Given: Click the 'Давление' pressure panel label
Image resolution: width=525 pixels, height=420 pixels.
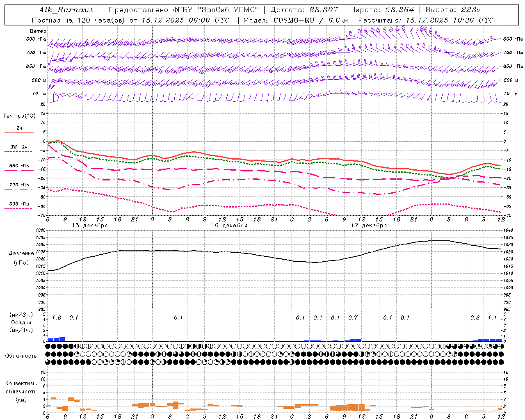Looking at the screenshot, I should click(x=21, y=253).
